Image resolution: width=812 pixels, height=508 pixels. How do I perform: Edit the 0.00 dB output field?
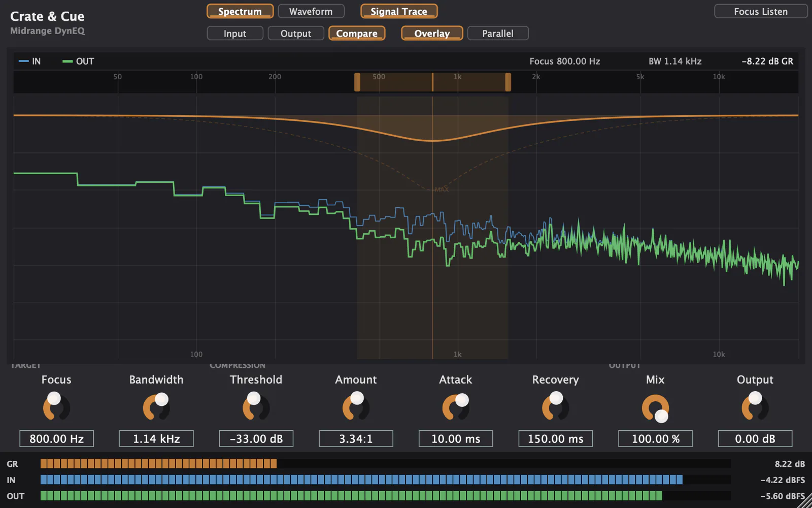tap(755, 438)
